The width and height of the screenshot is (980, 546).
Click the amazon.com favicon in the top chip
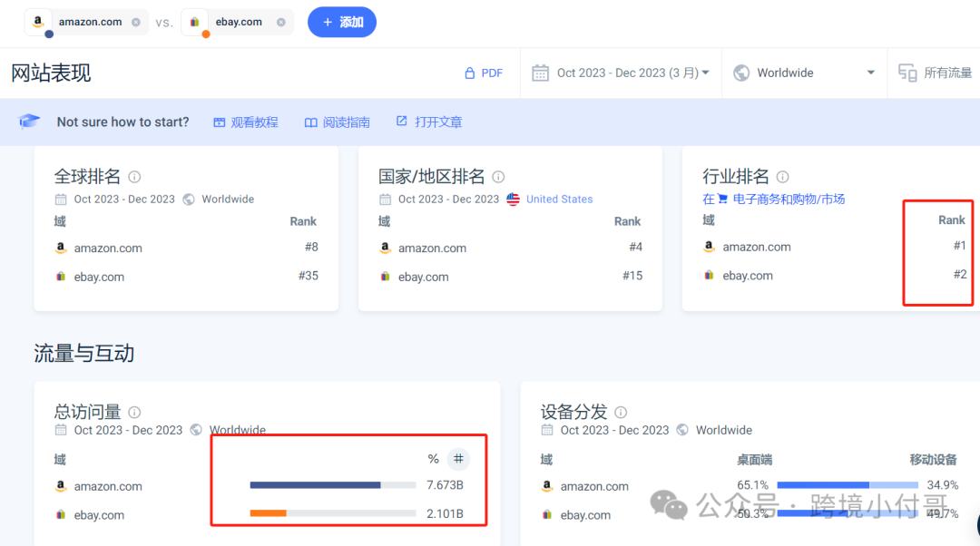click(x=37, y=20)
